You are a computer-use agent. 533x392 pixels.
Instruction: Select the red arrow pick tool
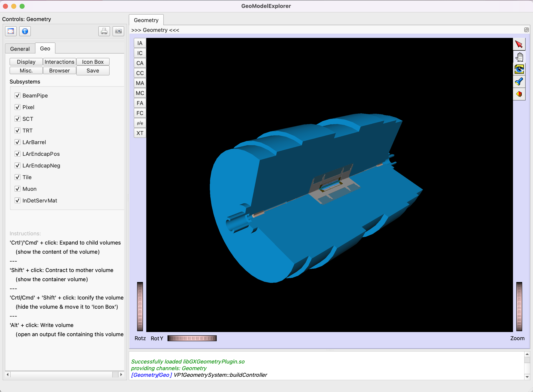pos(519,44)
